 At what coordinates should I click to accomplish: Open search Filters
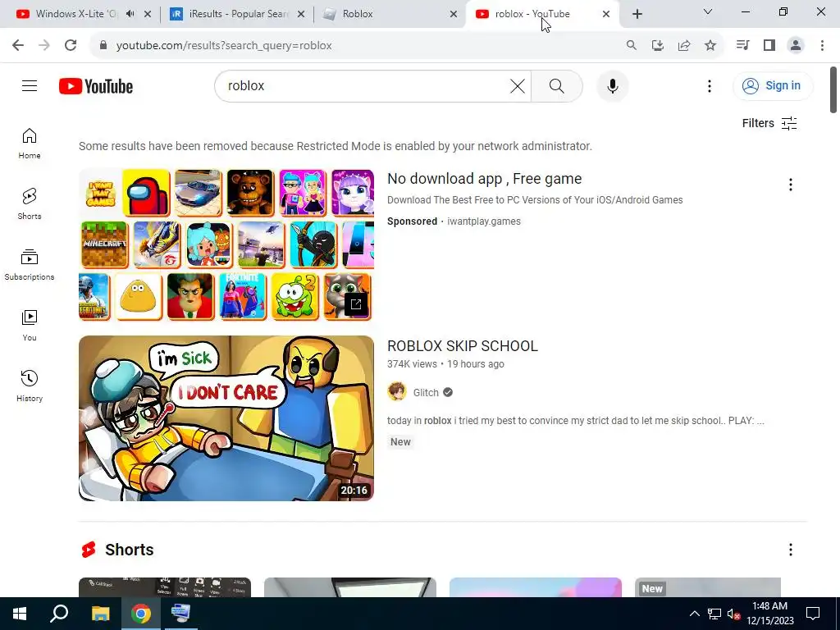pyautogui.click(x=769, y=123)
